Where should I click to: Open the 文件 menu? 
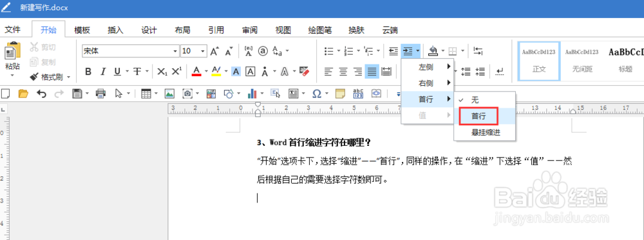[x=12, y=30]
